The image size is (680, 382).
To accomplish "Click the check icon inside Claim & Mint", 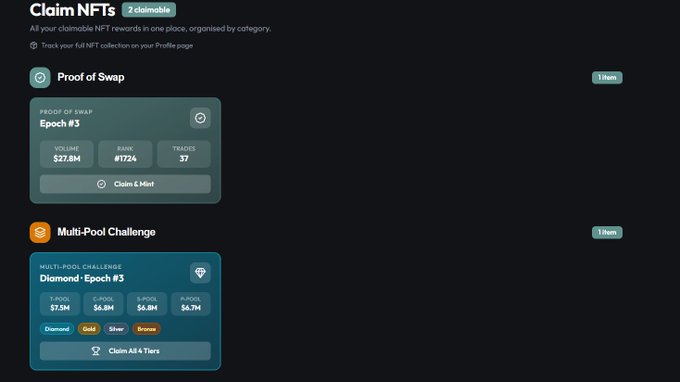I will point(101,184).
